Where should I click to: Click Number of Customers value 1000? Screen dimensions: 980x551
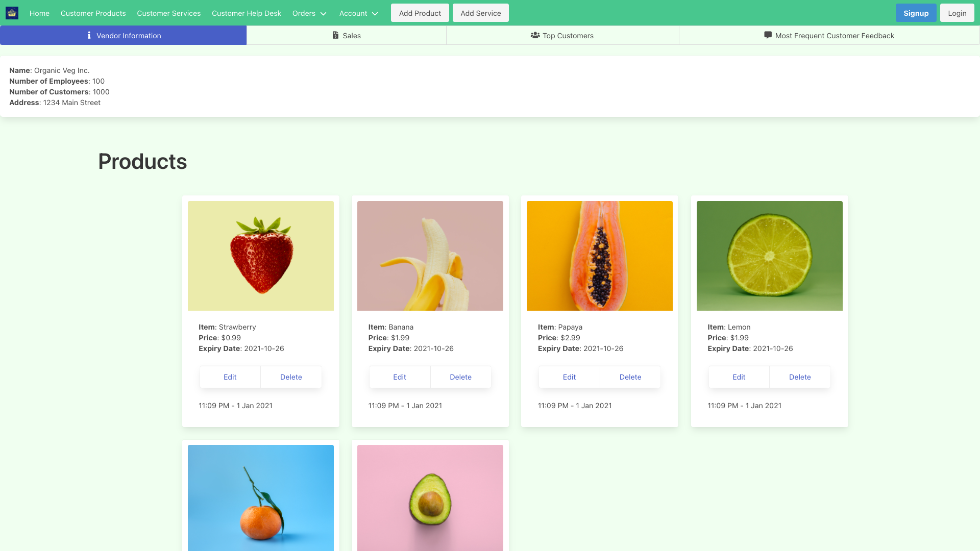pyautogui.click(x=101, y=92)
